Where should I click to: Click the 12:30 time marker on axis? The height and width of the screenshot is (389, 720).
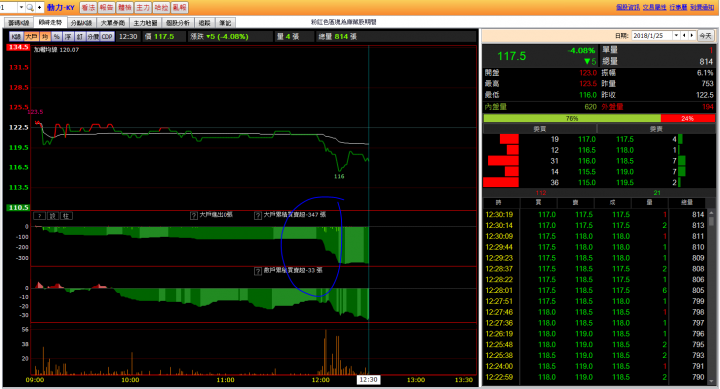point(368,380)
